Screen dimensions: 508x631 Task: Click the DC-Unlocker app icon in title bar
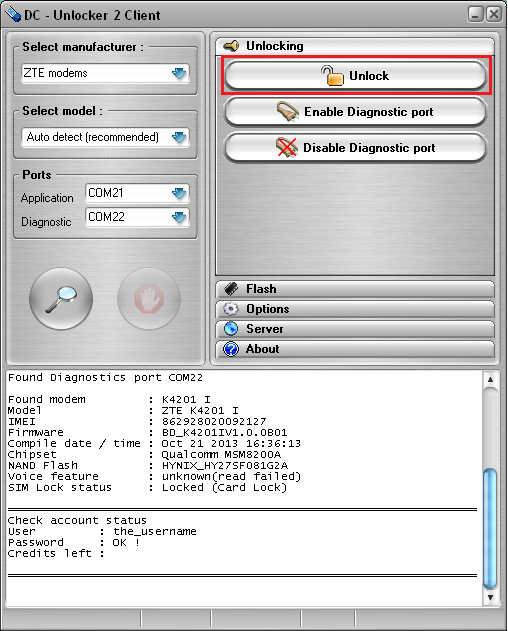tap(13, 15)
